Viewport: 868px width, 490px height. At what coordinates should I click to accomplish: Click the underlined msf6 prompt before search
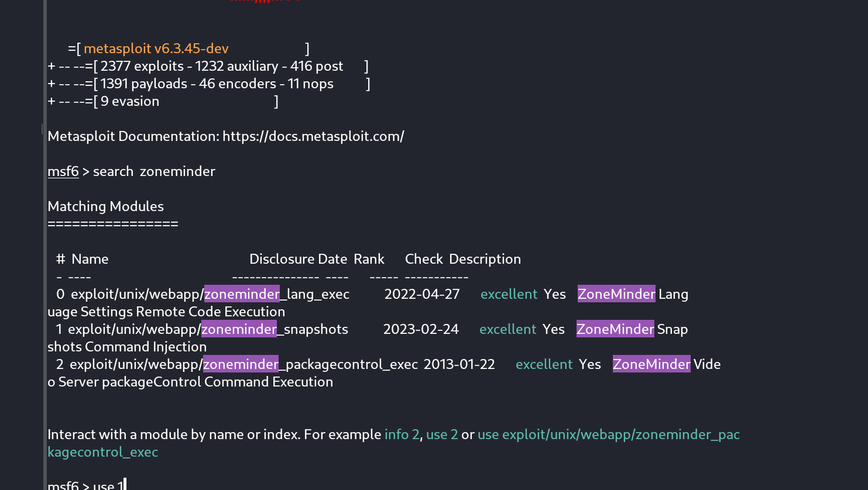coord(63,171)
